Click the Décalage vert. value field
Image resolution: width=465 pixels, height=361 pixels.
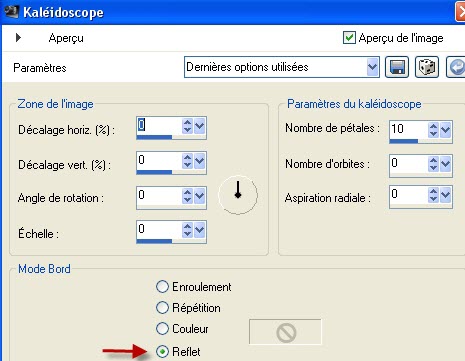[x=159, y=161]
